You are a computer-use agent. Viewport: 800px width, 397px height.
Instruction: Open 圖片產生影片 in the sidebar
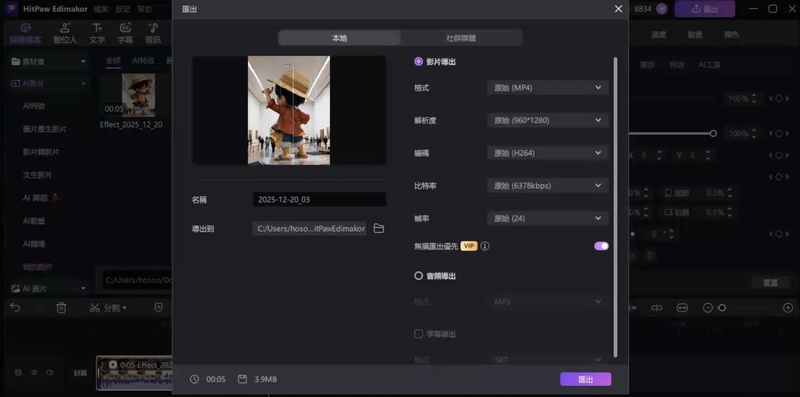pyautogui.click(x=44, y=129)
